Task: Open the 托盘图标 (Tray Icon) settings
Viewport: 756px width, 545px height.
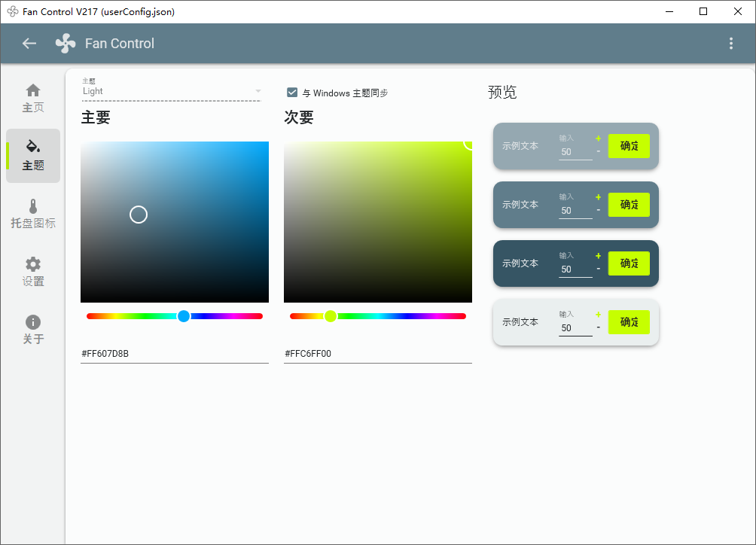Action: click(32, 213)
